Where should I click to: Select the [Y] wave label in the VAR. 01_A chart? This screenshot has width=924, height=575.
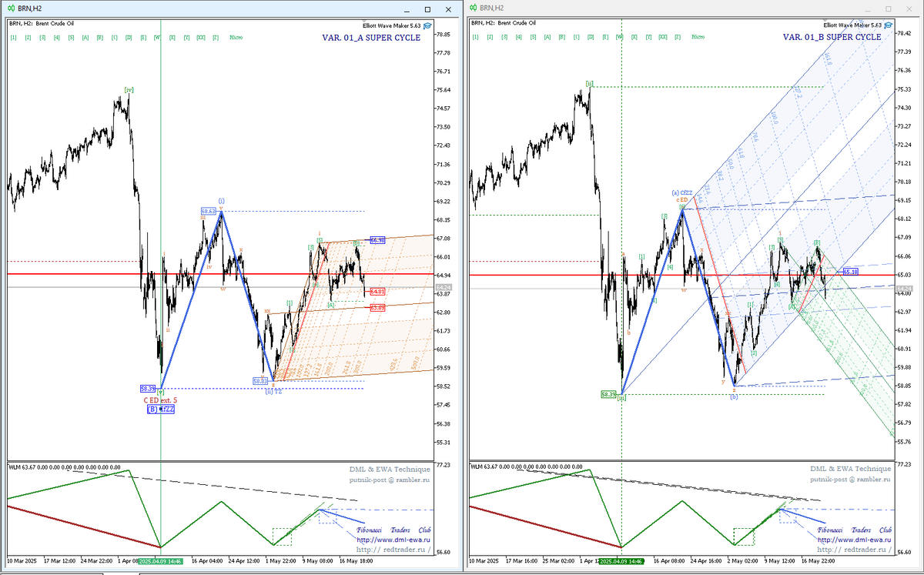tap(186, 37)
